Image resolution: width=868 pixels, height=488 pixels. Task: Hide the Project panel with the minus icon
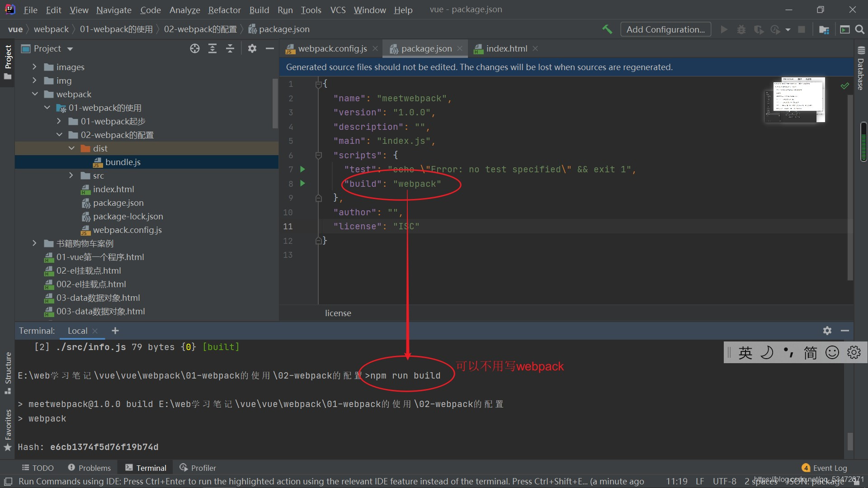[270, 48]
